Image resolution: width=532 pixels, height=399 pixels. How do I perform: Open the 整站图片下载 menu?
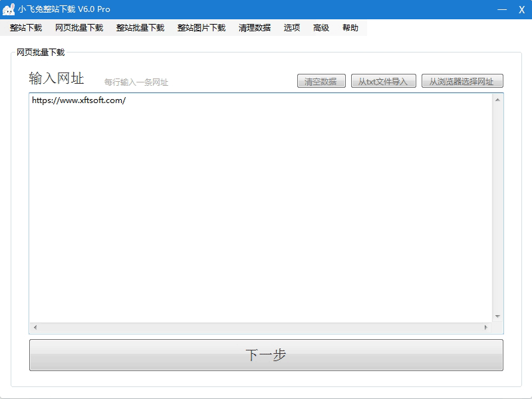tap(201, 28)
